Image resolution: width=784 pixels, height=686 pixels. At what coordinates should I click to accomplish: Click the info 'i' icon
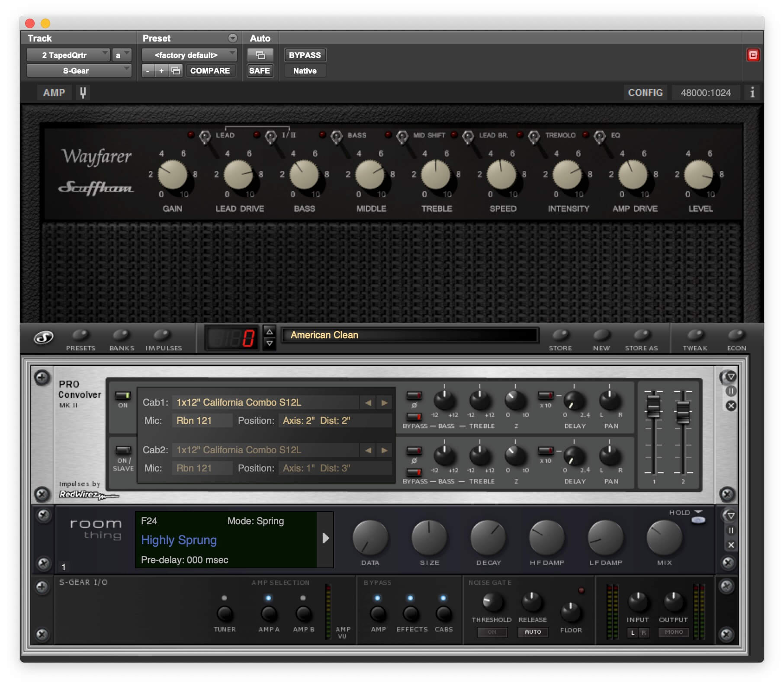752,92
